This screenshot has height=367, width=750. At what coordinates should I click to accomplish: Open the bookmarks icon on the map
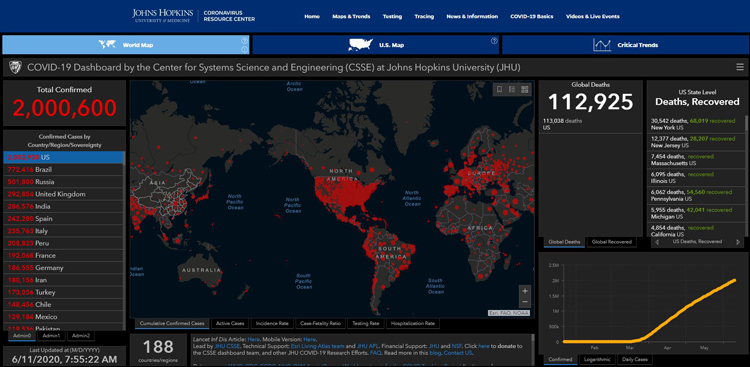tap(499, 89)
